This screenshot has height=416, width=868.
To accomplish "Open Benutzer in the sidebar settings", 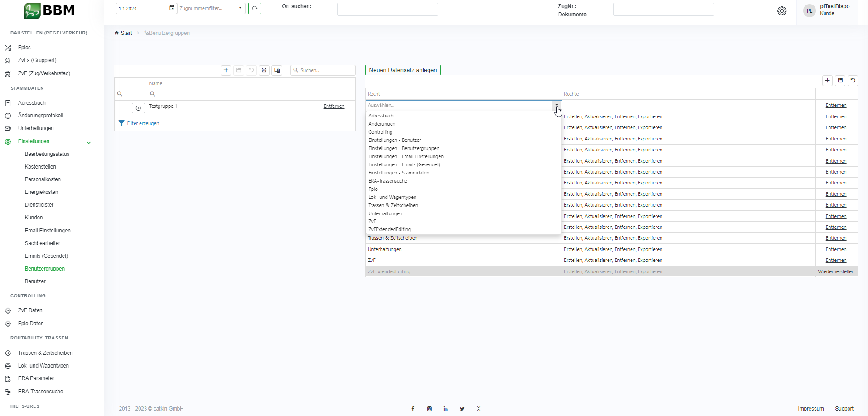I will (x=35, y=281).
